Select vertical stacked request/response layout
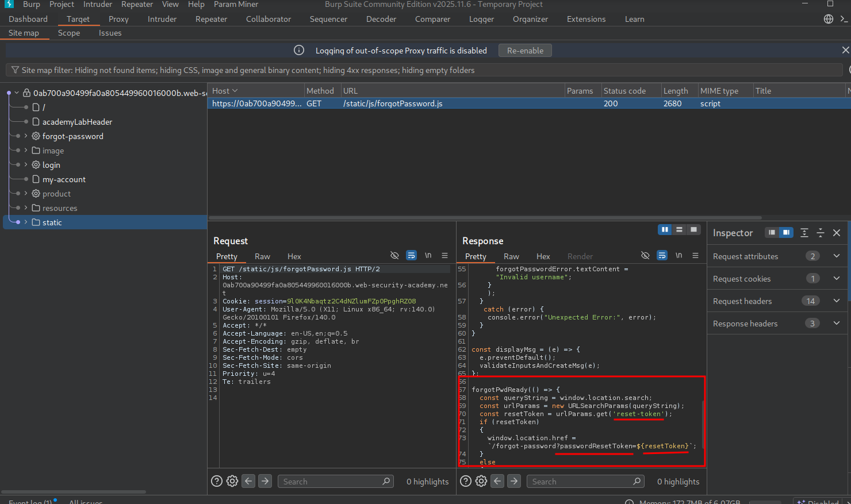Image resolution: width=851 pixels, height=504 pixels. pos(680,229)
